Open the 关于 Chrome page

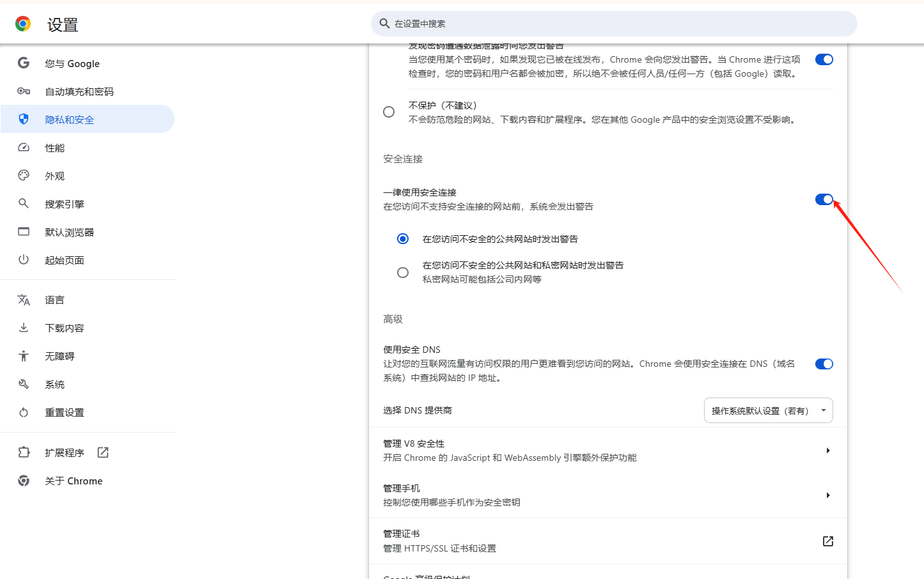[x=88, y=481]
